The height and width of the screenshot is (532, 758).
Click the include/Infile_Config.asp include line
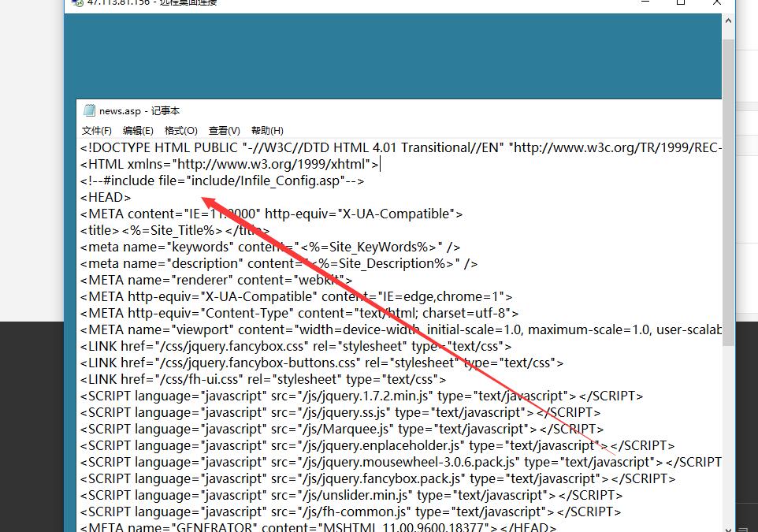[222, 181]
